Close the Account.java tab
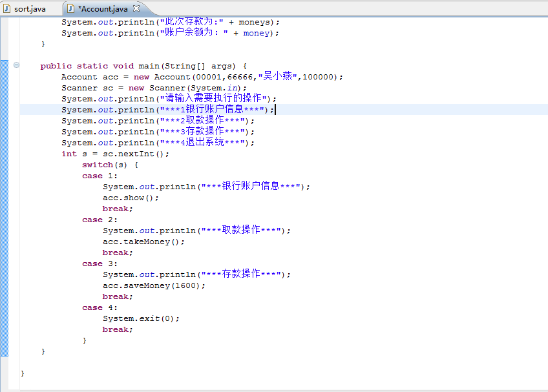The width and height of the screenshot is (548, 392). coord(136,8)
